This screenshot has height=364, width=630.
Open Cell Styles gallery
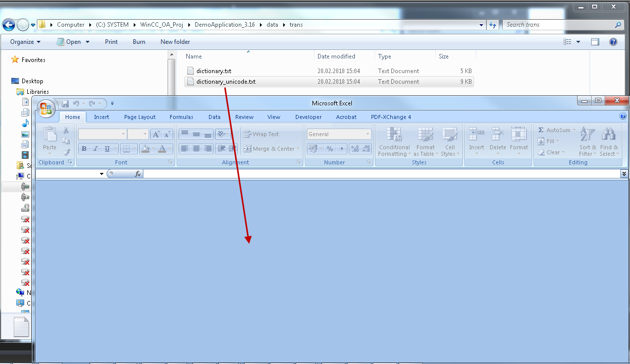pos(449,141)
